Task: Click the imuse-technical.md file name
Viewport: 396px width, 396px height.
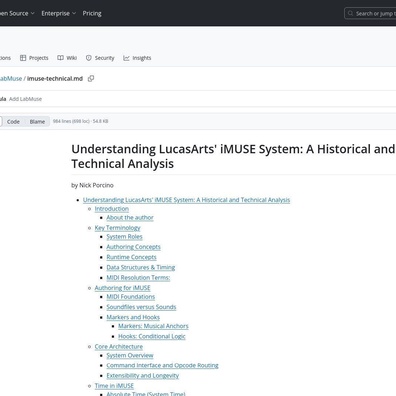Action: click(55, 79)
